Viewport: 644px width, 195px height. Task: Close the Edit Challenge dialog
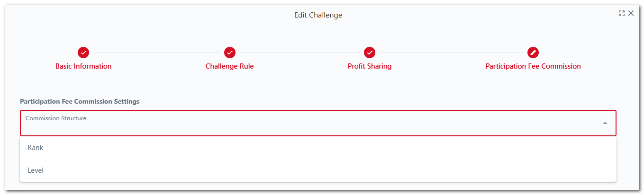[x=631, y=13]
